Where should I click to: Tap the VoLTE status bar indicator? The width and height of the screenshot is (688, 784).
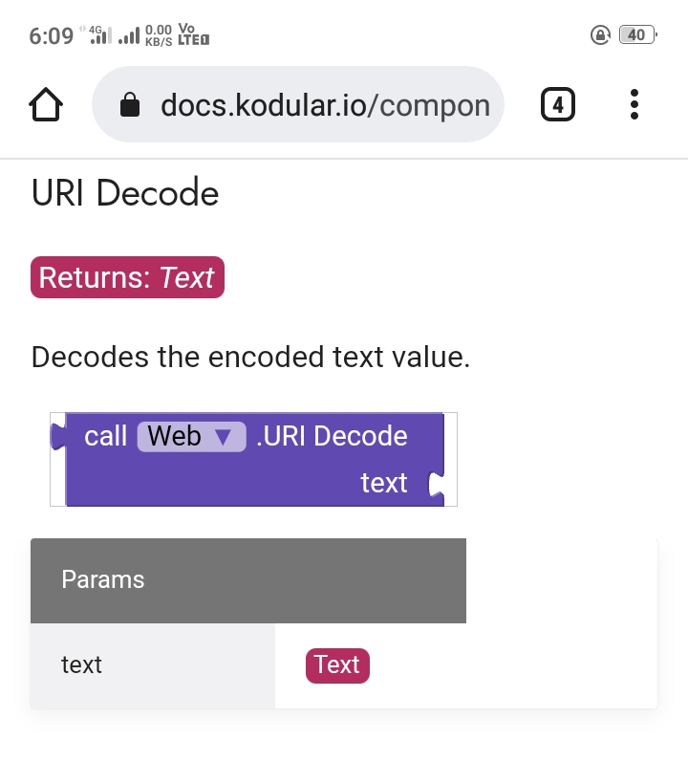click(x=193, y=35)
